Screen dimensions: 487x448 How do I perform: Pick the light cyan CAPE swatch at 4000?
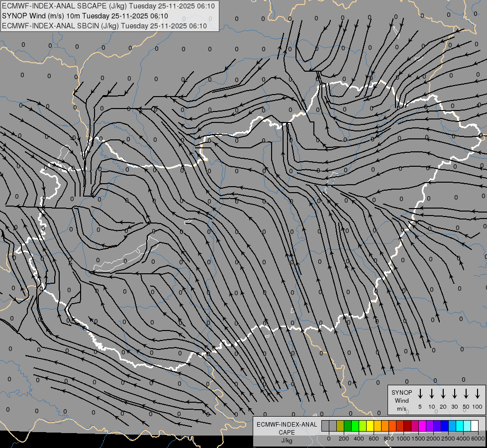pos(467,426)
